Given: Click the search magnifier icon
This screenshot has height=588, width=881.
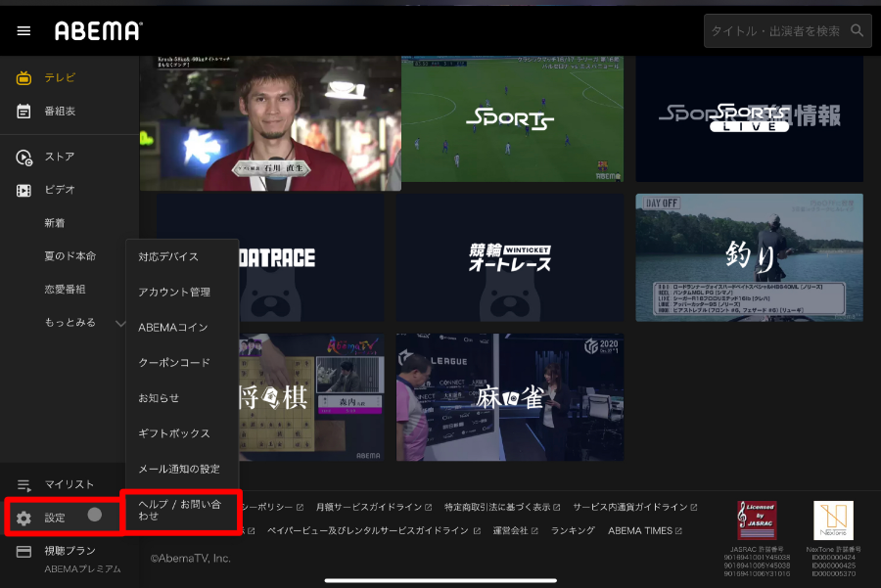Looking at the screenshot, I should [x=857, y=30].
